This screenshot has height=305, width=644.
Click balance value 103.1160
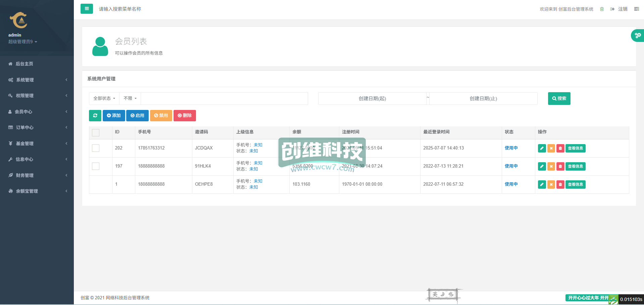[x=301, y=184]
